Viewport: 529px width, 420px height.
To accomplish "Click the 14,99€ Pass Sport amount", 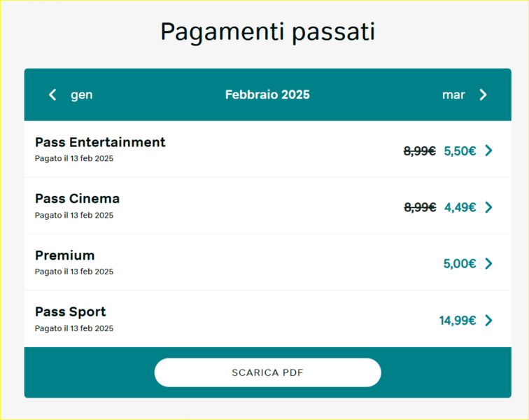I will [x=458, y=320].
